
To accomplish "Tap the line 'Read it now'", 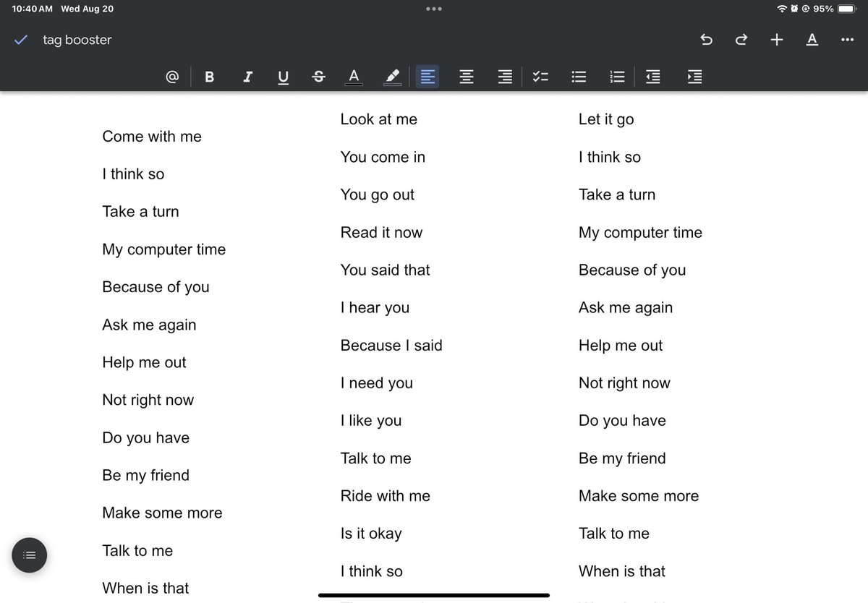I will (x=381, y=232).
